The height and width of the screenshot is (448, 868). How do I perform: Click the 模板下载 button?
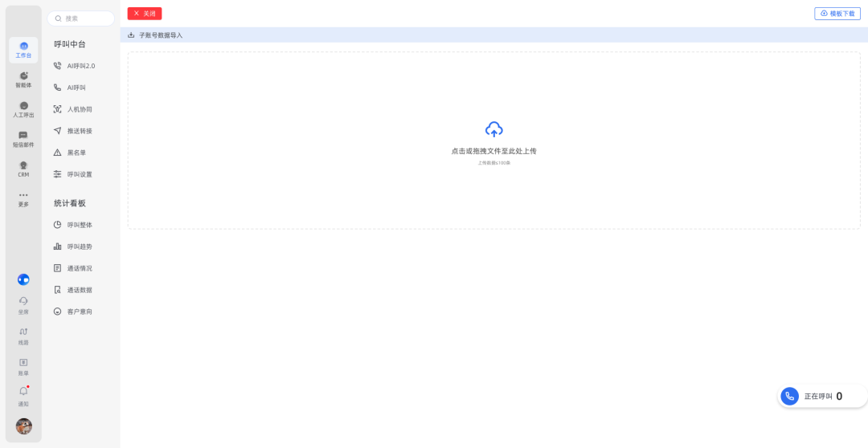point(837,14)
